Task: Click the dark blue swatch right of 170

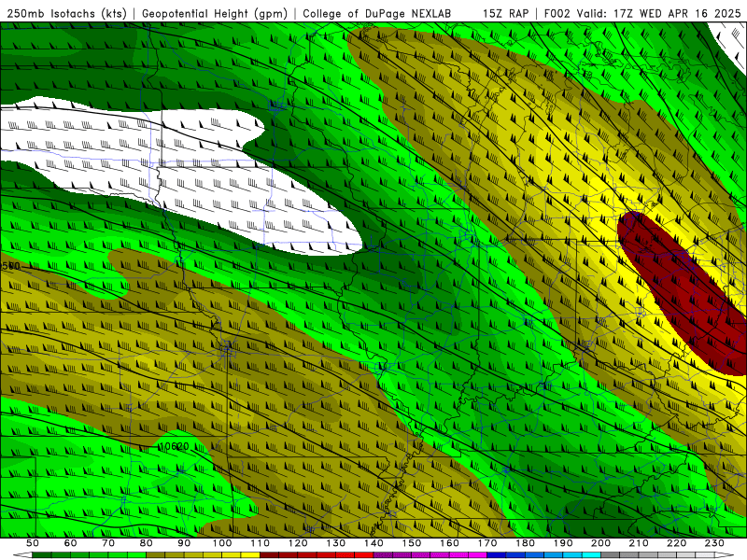Action: [497, 555]
